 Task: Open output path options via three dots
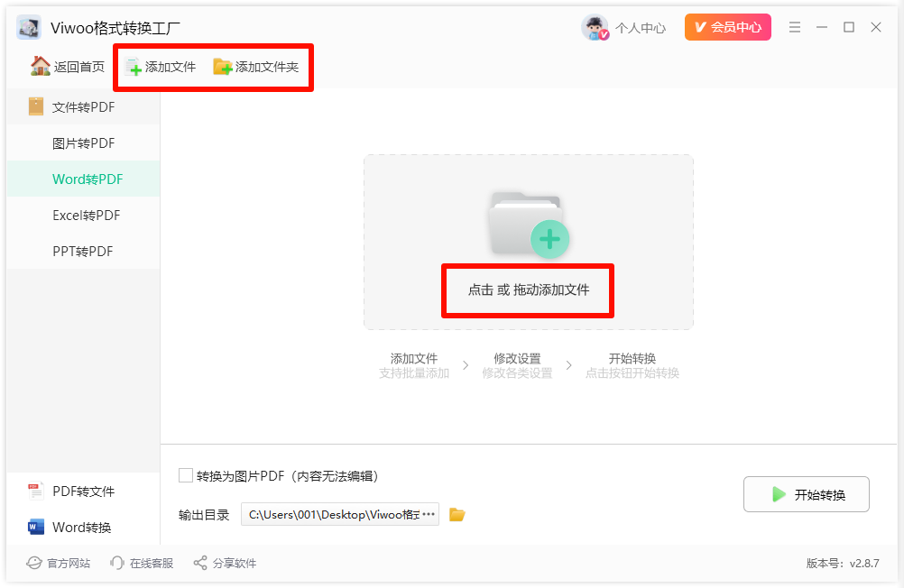(429, 514)
